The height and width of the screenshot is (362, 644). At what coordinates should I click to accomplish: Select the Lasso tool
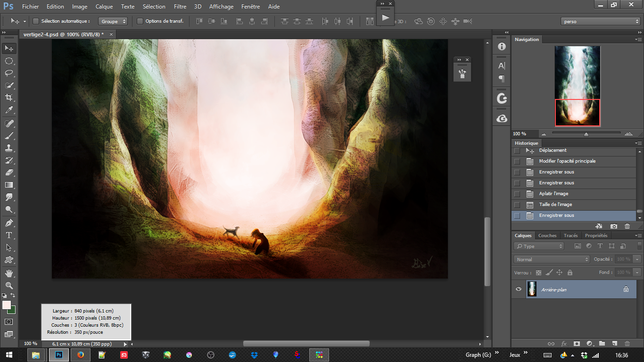click(x=8, y=73)
